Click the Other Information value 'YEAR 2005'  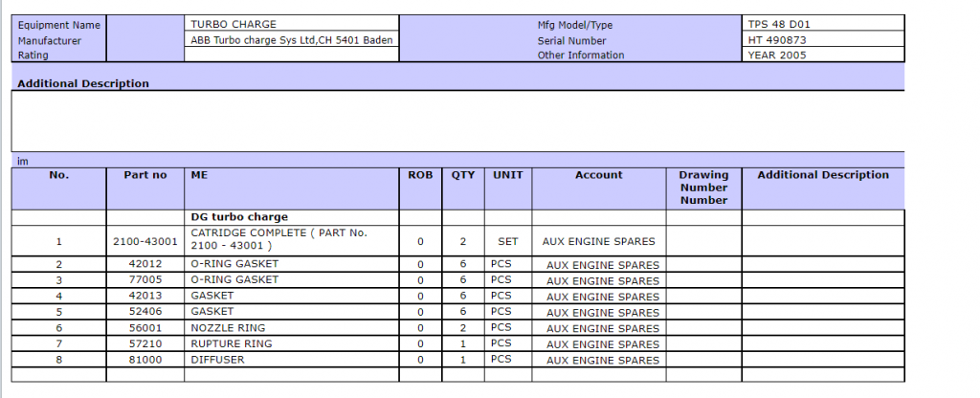coord(822,55)
